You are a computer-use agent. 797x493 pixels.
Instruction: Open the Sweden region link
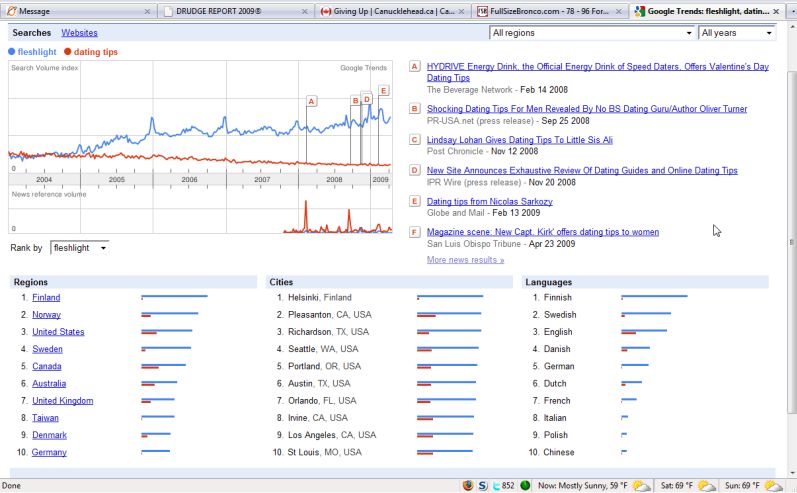click(x=47, y=349)
